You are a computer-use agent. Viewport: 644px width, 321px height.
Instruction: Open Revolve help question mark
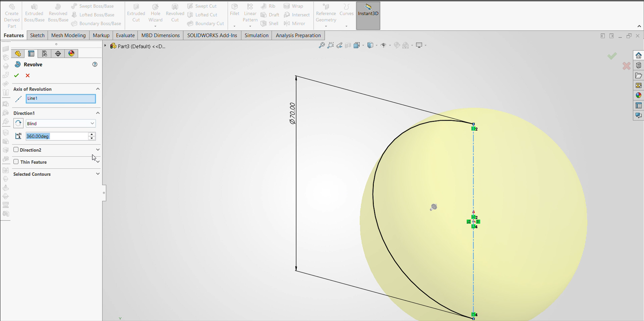tap(95, 64)
